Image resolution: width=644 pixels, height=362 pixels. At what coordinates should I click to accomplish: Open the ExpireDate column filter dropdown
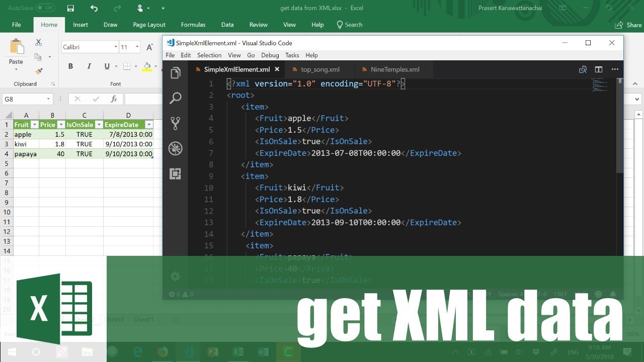[148, 125]
